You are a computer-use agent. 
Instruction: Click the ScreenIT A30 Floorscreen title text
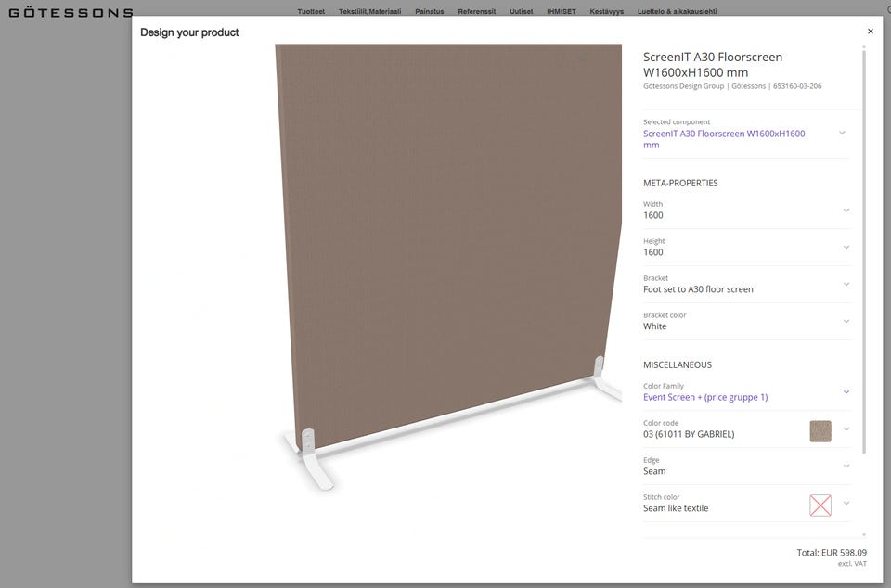point(713,65)
